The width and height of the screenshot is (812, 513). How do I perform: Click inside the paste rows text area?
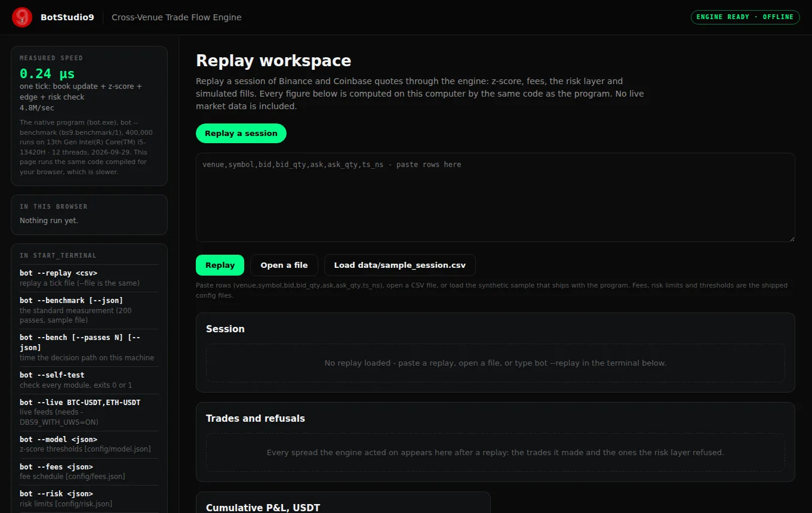coord(496,197)
